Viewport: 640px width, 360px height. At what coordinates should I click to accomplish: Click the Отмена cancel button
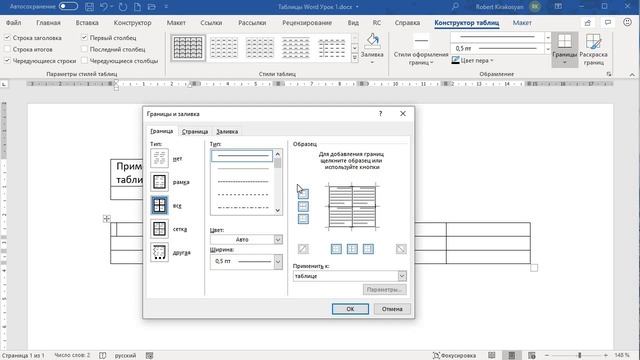[392, 309]
